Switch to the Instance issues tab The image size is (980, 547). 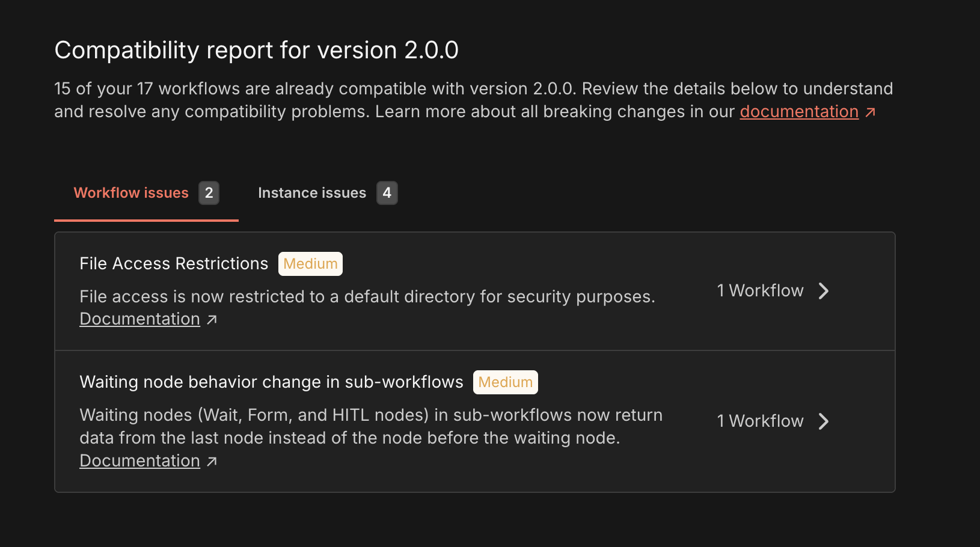[x=312, y=193]
